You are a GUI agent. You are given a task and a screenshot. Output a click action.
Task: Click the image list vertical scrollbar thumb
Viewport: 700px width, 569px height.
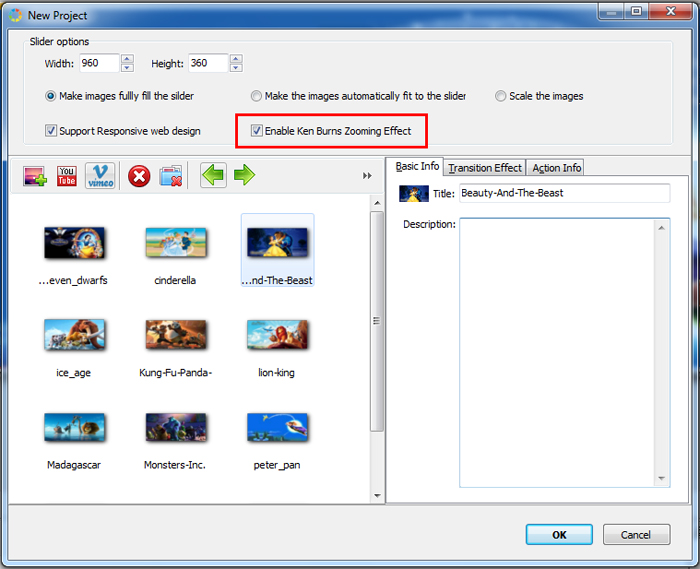point(377,321)
